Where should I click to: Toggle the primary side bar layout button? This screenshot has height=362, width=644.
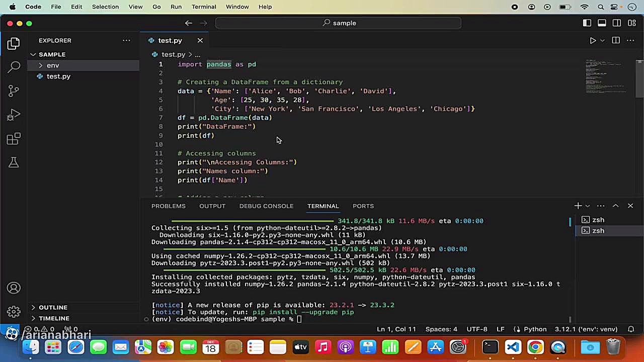click(x=587, y=23)
